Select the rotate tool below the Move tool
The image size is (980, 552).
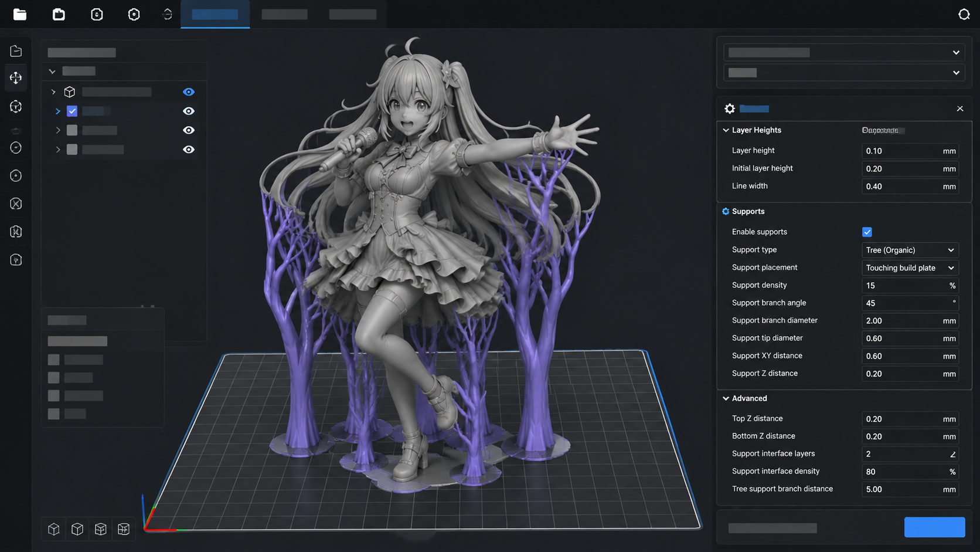pyautogui.click(x=16, y=106)
